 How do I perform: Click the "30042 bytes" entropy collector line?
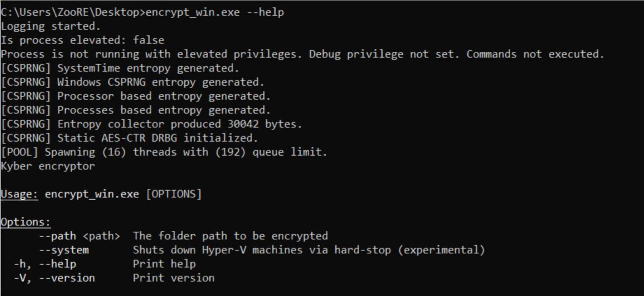[152, 124]
